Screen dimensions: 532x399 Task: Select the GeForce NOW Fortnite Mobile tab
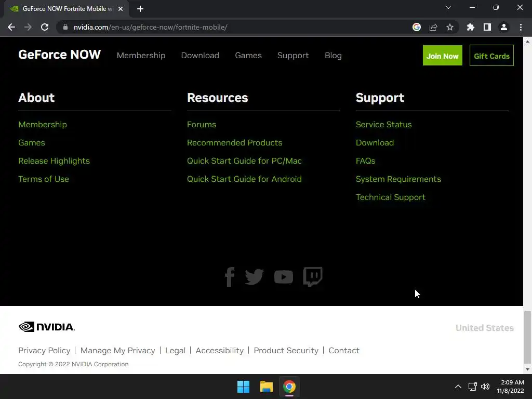(66, 9)
